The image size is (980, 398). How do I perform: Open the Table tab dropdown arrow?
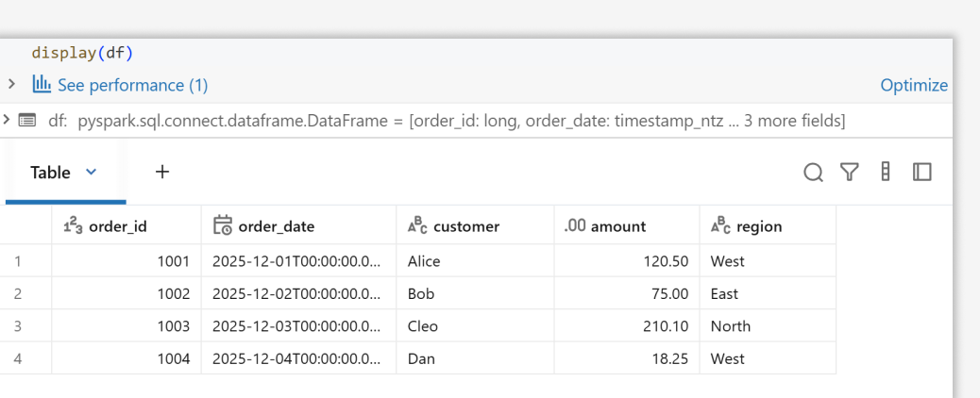tap(92, 172)
